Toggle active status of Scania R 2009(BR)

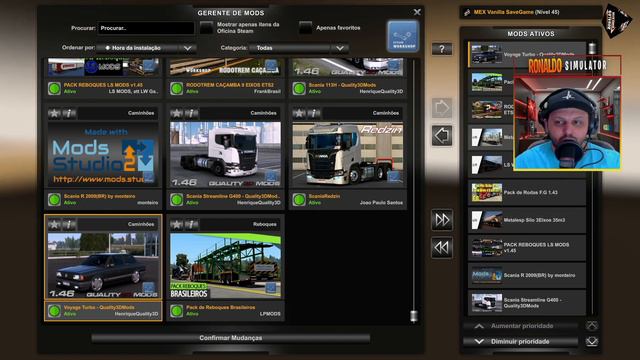(x=54, y=200)
